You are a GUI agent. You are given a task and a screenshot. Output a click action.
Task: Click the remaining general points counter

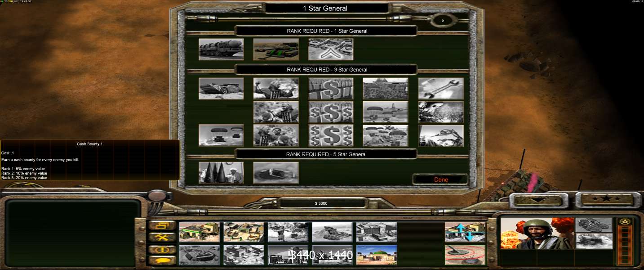[x=443, y=21]
